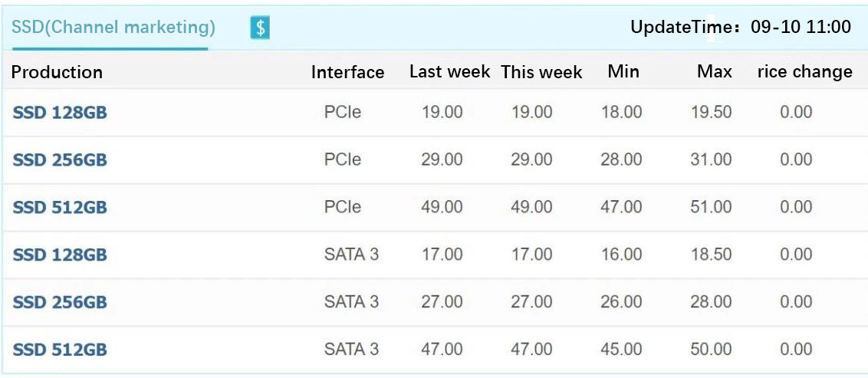Open the SSD 256GB SATA 3 product link

click(x=60, y=302)
